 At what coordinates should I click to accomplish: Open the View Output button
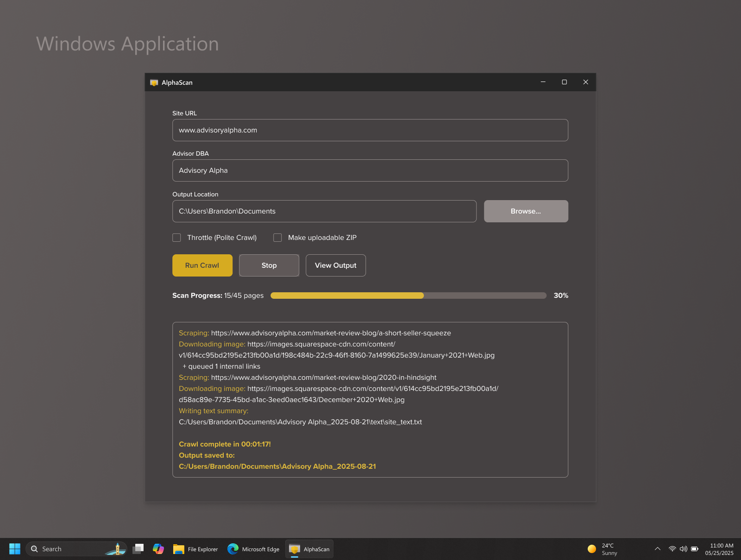(336, 265)
